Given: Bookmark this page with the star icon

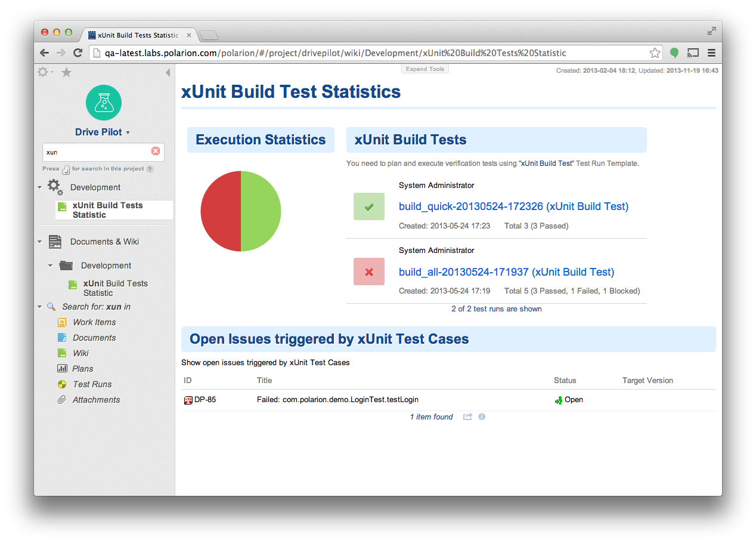Looking at the screenshot, I should [x=655, y=53].
